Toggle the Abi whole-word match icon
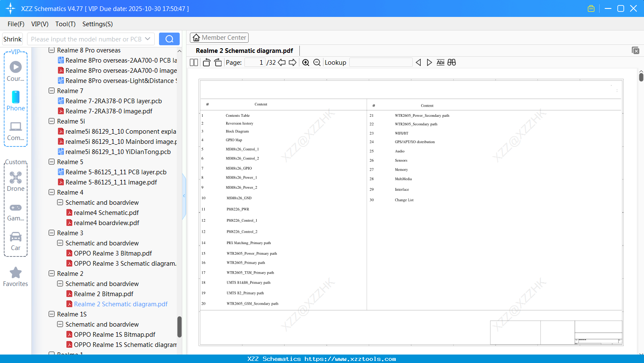Image resolution: width=644 pixels, height=363 pixels. [x=441, y=63]
